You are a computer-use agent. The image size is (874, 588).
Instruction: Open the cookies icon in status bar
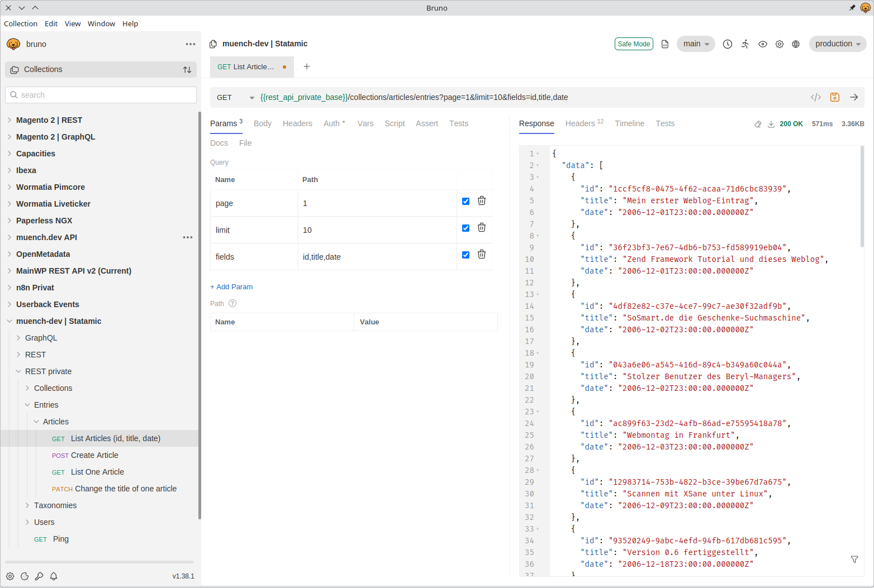[x=25, y=576]
